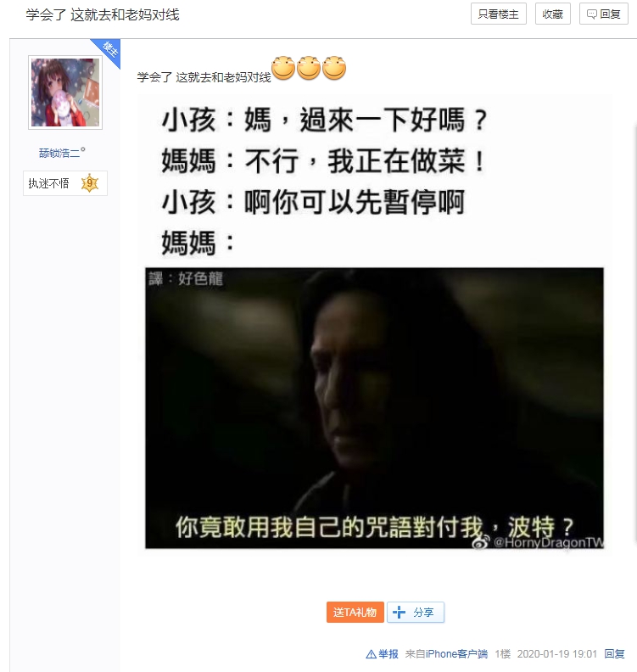Click the Weibo logo watermark on the image

pos(481,543)
